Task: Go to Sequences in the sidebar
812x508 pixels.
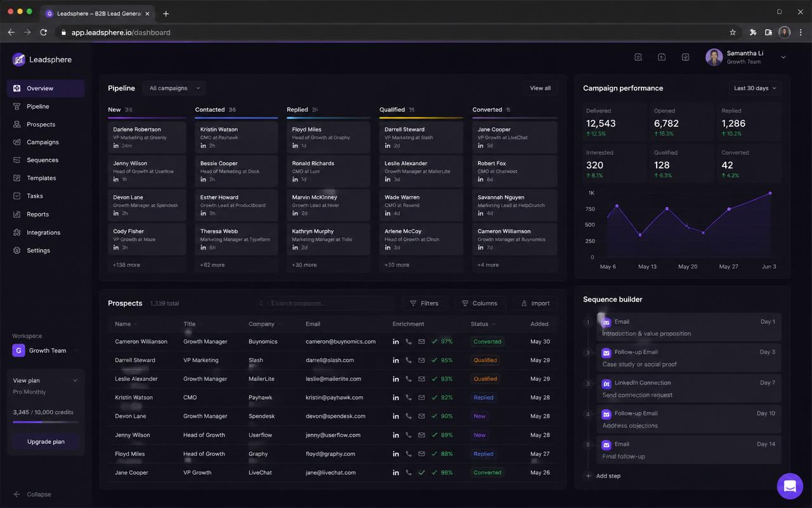Action: (46, 160)
